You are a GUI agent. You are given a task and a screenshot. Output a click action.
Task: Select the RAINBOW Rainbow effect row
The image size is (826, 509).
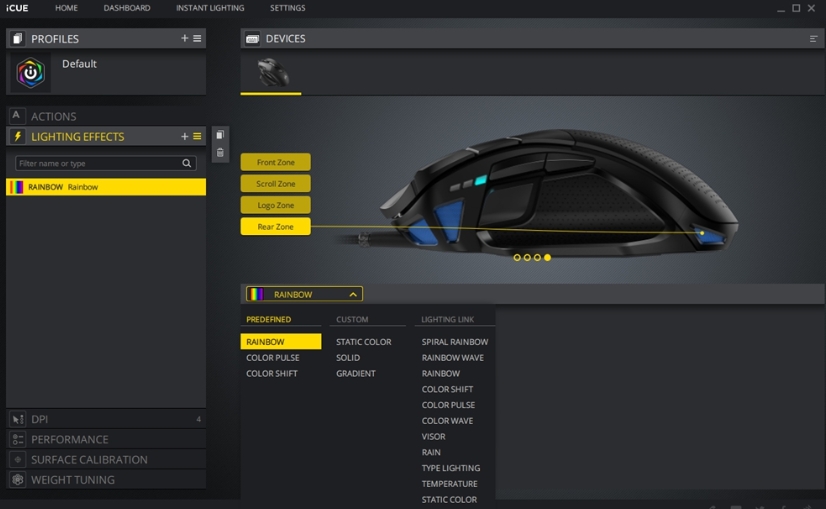pyautogui.click(x=106, y=187)
